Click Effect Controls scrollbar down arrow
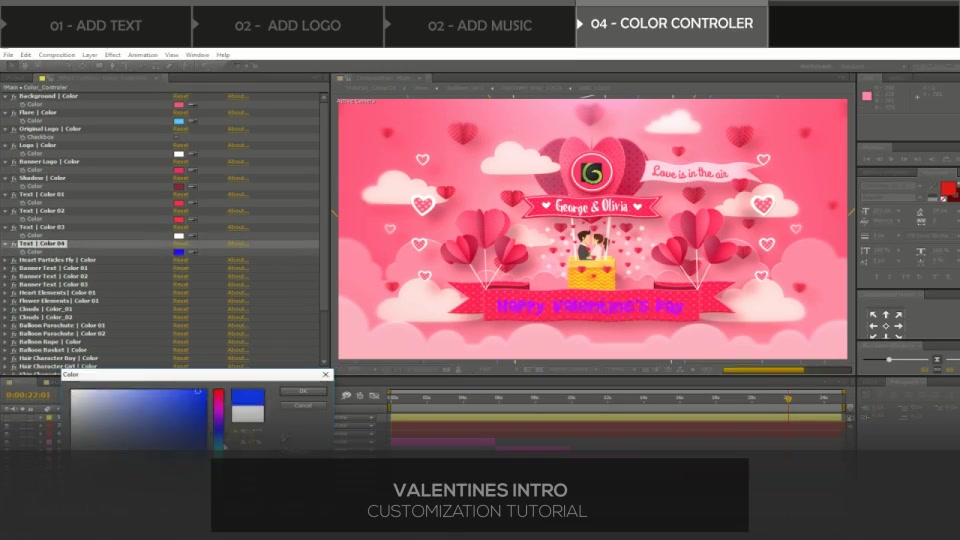The width and height of the screenshot is (960, 540). coord(324,362)
